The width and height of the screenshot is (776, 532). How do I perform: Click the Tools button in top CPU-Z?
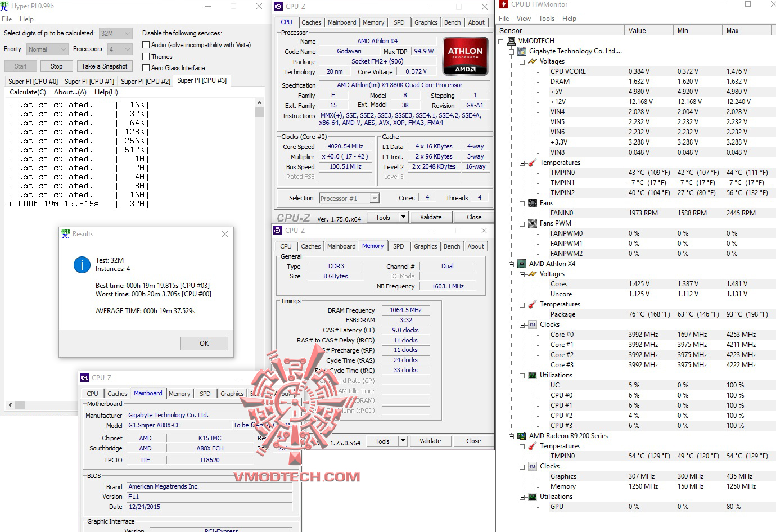click(x=383, y=217)
